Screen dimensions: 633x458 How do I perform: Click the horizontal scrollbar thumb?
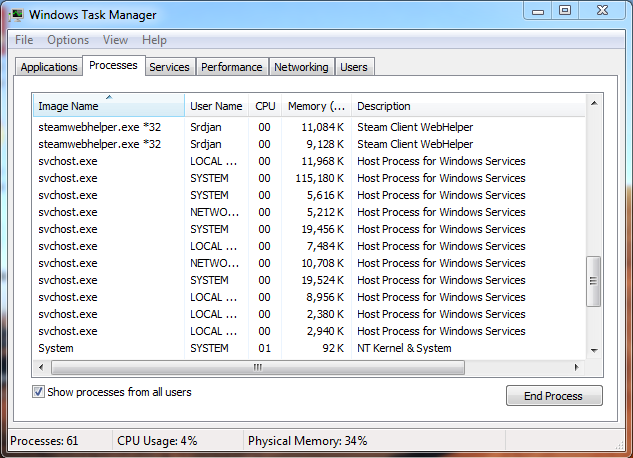[x=258, y=366]
